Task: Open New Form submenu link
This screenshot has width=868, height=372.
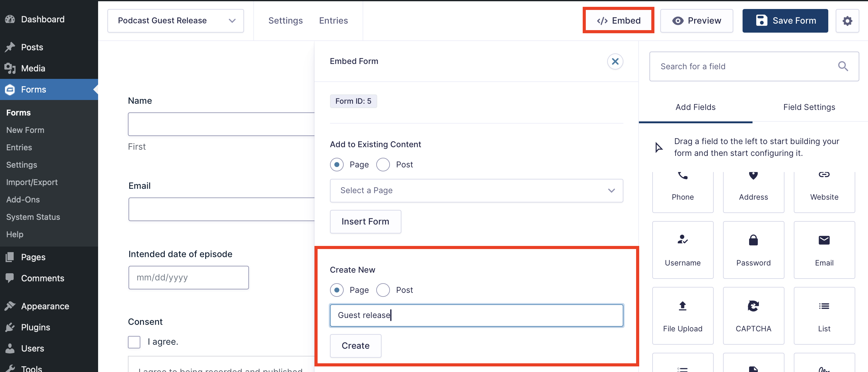Action: pos(25,130)
